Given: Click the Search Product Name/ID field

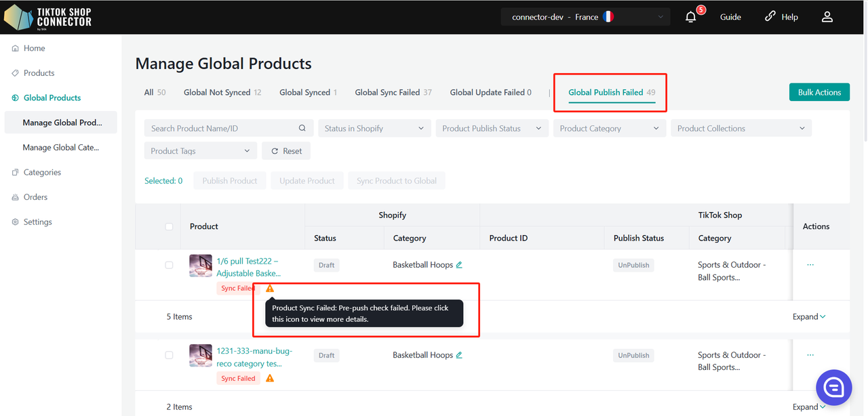Looking at the screenshot, I should point(220,129).
